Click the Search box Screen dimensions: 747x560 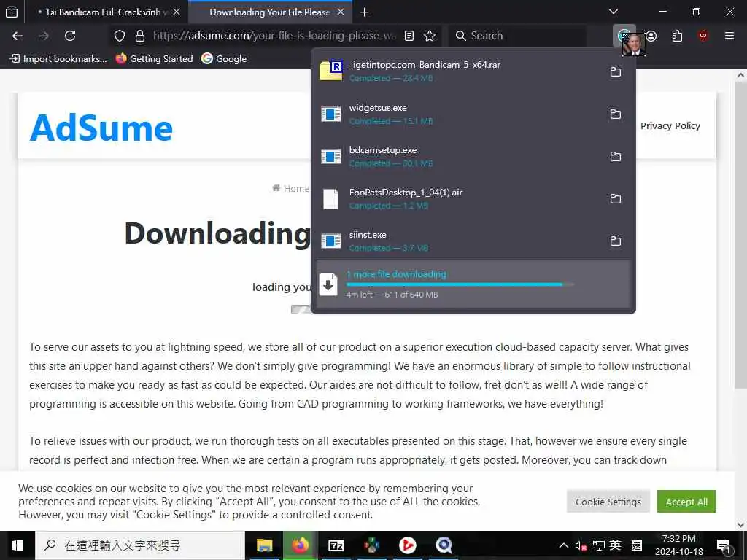click(x=517, y=36)
